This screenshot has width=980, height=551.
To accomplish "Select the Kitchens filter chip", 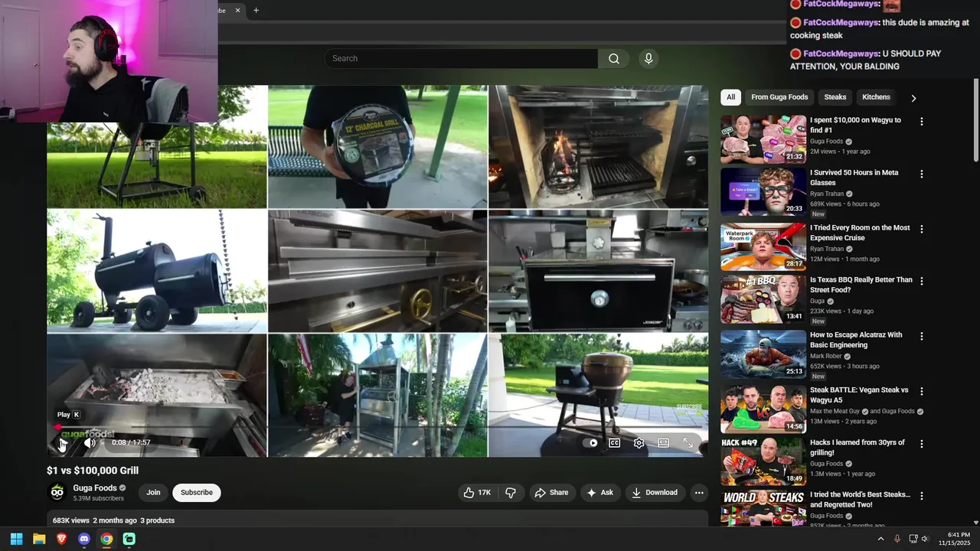I will pyautogui.click(x=876, y=97).
